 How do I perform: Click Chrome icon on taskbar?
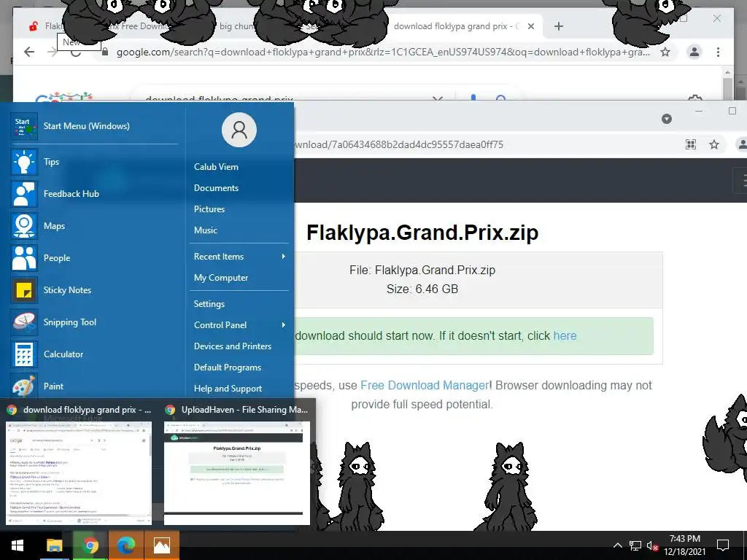pyautogui.click(x=90, y=545)
